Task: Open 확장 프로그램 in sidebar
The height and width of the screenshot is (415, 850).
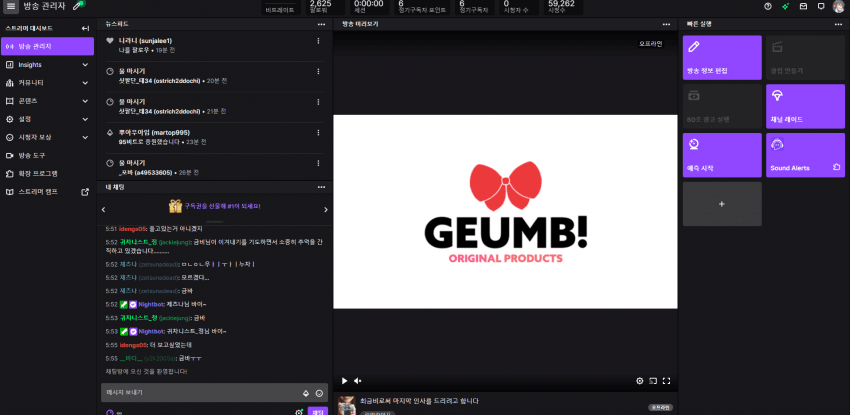Action: 47,173
